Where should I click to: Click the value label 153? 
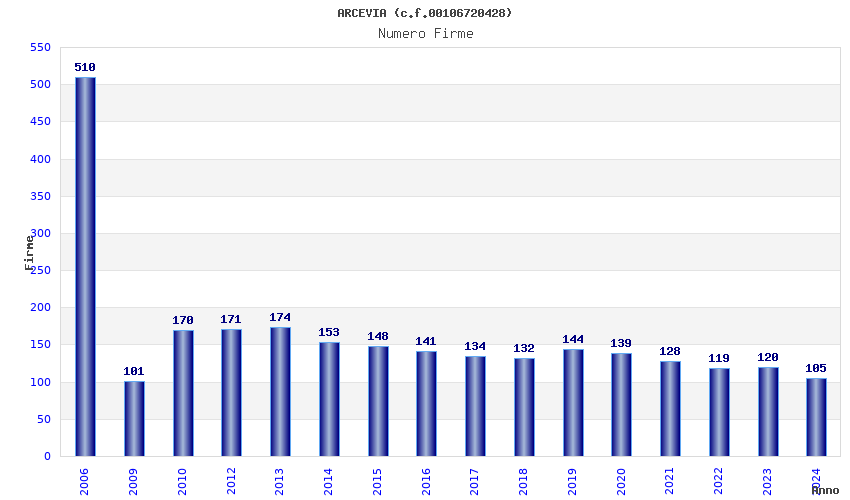(329, 332)
